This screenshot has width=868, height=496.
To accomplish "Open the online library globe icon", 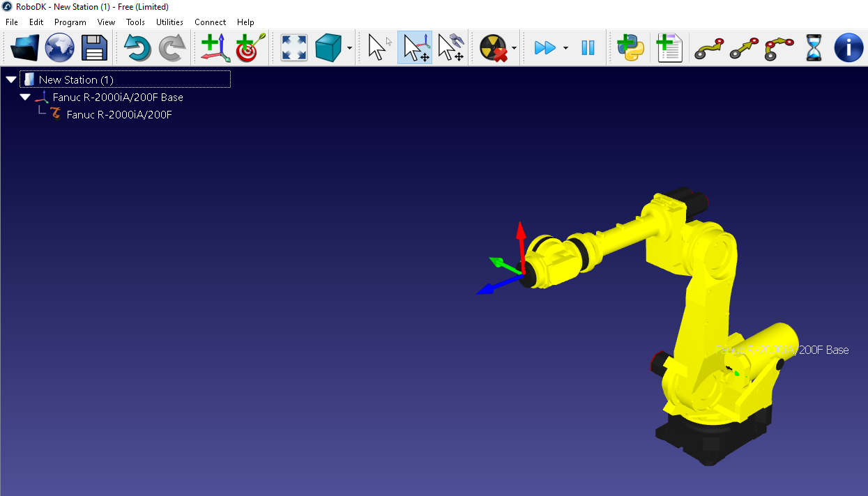I will [60, 48].
